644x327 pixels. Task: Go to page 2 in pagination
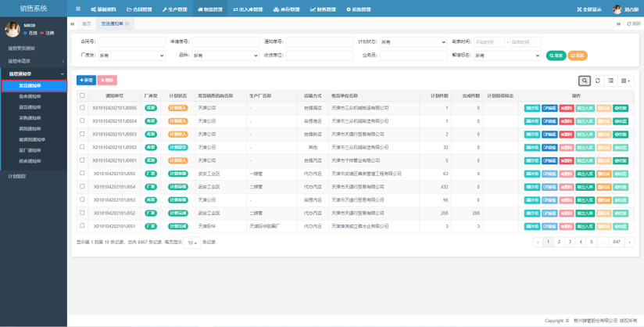559,242
